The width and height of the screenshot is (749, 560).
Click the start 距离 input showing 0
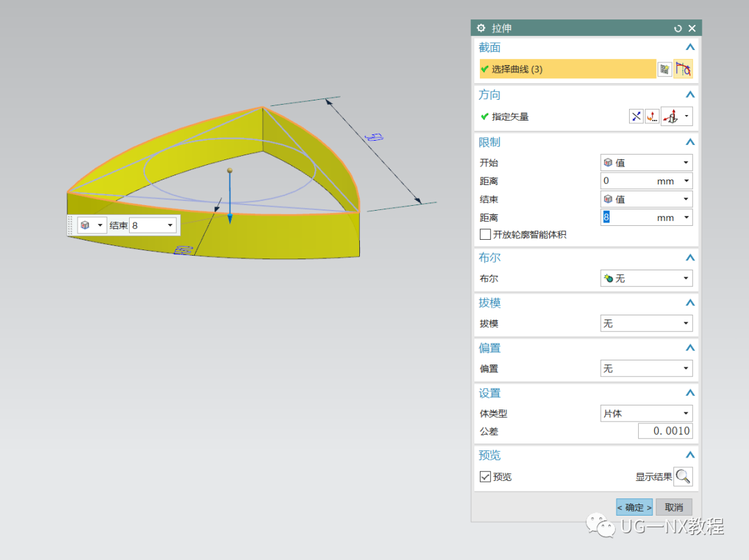click(627, 181)
